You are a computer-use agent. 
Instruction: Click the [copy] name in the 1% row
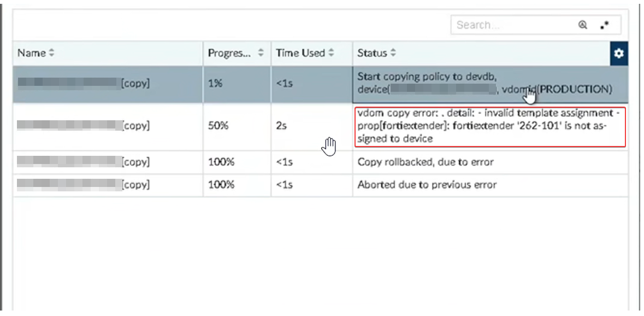pos(84,84)
